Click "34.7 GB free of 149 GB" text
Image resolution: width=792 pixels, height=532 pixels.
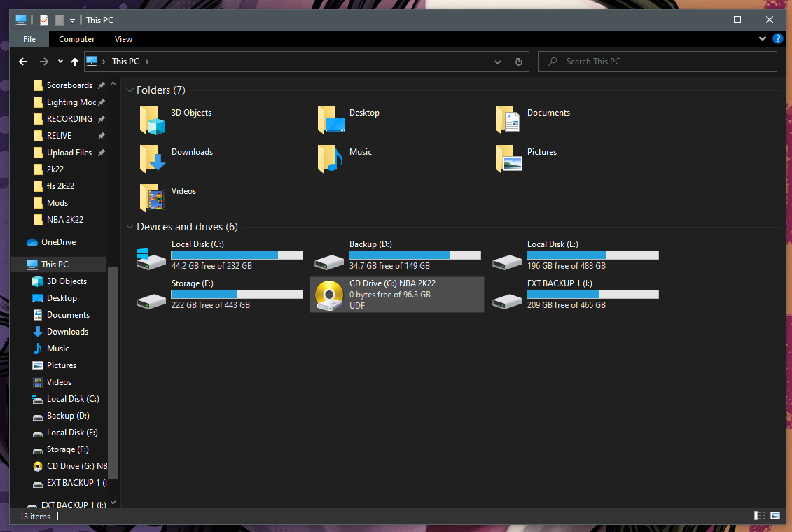pos(389,266)
